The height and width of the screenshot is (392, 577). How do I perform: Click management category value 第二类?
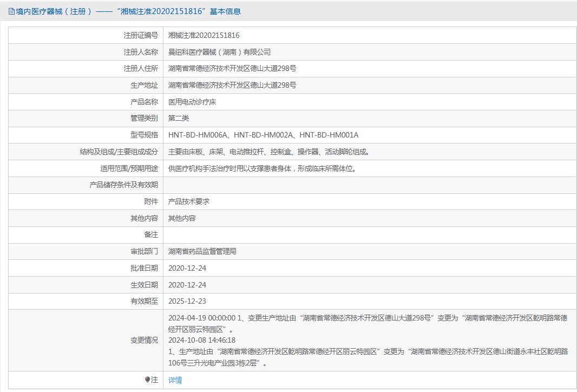[179, 118]
